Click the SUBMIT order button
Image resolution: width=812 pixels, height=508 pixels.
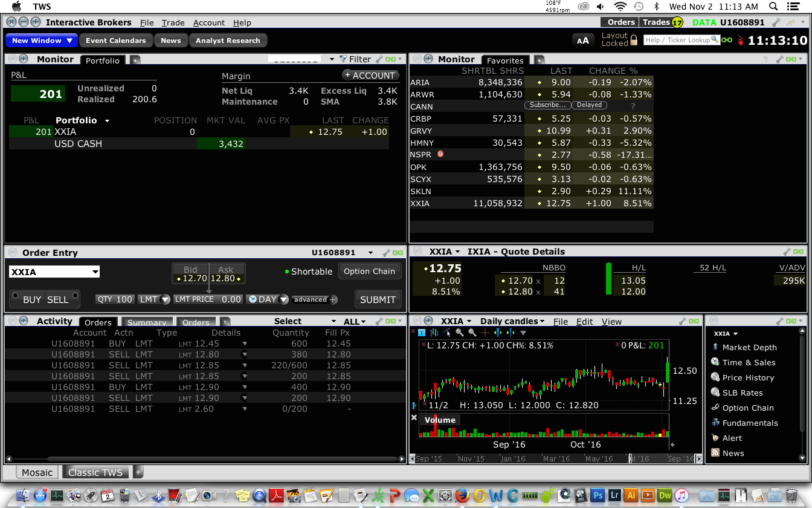pyautogui.click(x=378, y=299)
